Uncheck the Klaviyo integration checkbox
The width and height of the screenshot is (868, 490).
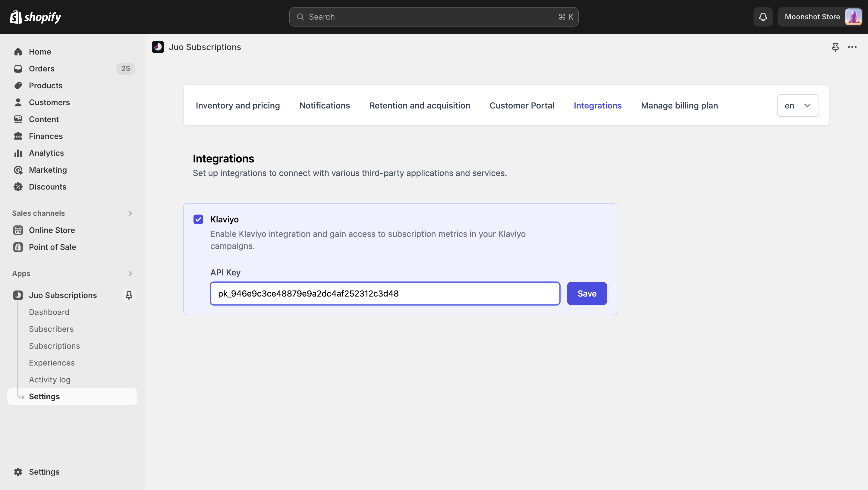(x=198, y=219)
